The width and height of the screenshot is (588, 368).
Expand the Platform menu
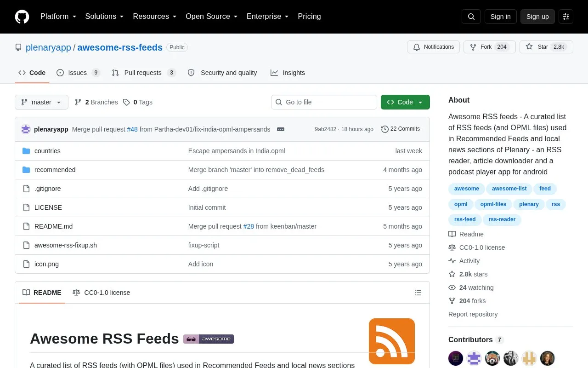58,17
